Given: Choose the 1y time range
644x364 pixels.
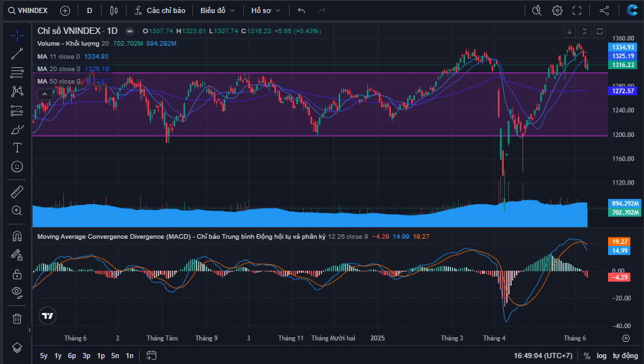Looking at the screenshot, I should [58, 356].
